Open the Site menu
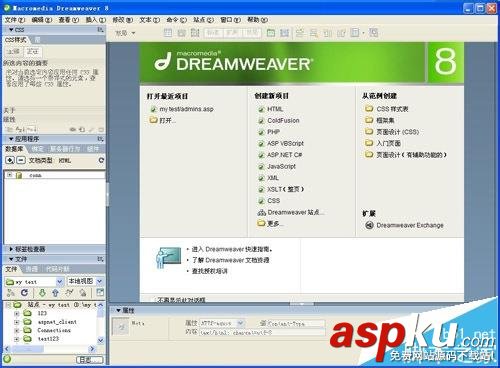This screenshot has height=368, width=500. pos(203,20)
